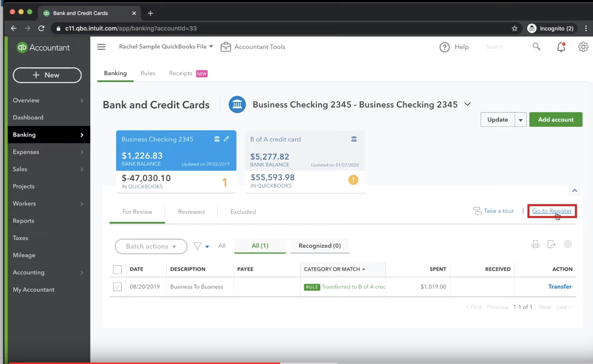
Task: Select the Recognized (0) tab
Action: click(x=319, y=245)
